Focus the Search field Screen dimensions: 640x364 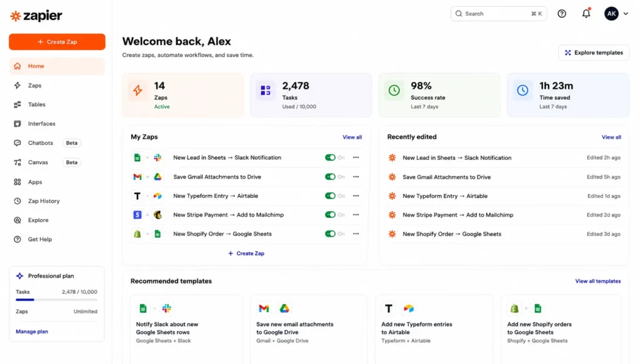click(498, 14)
